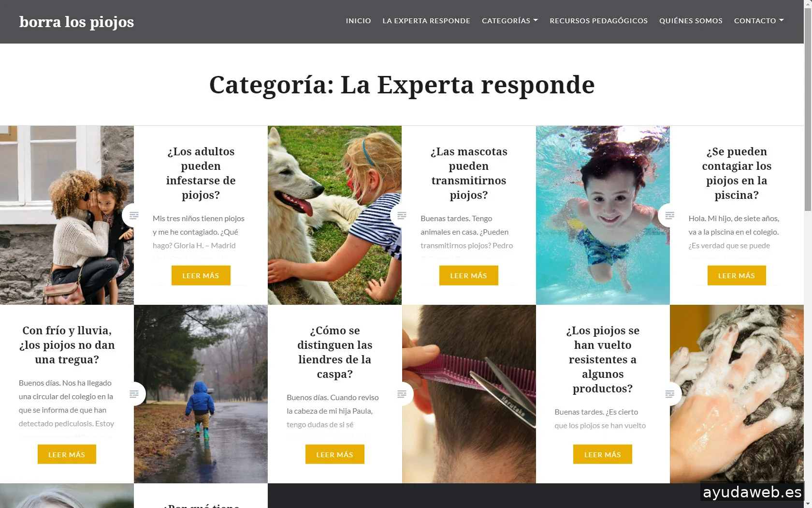812x508 pixels.
Task: Click Leer Más under the pets article
Action: (x=468, y=275)
